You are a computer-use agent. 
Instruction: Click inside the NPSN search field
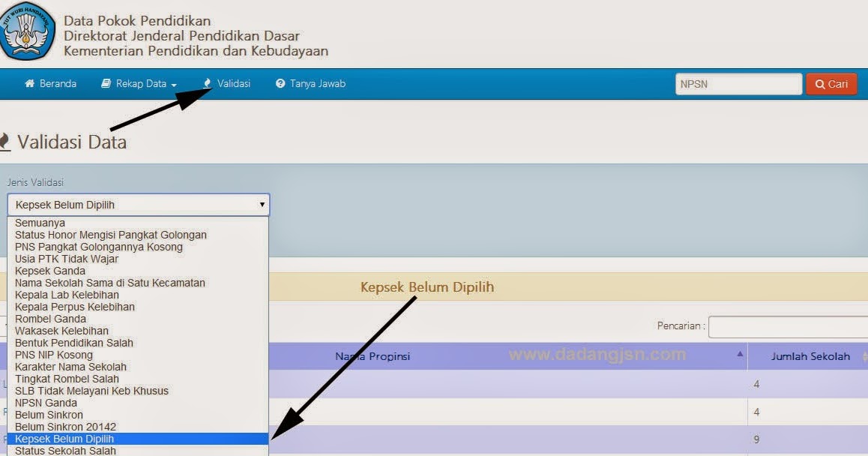738,83
